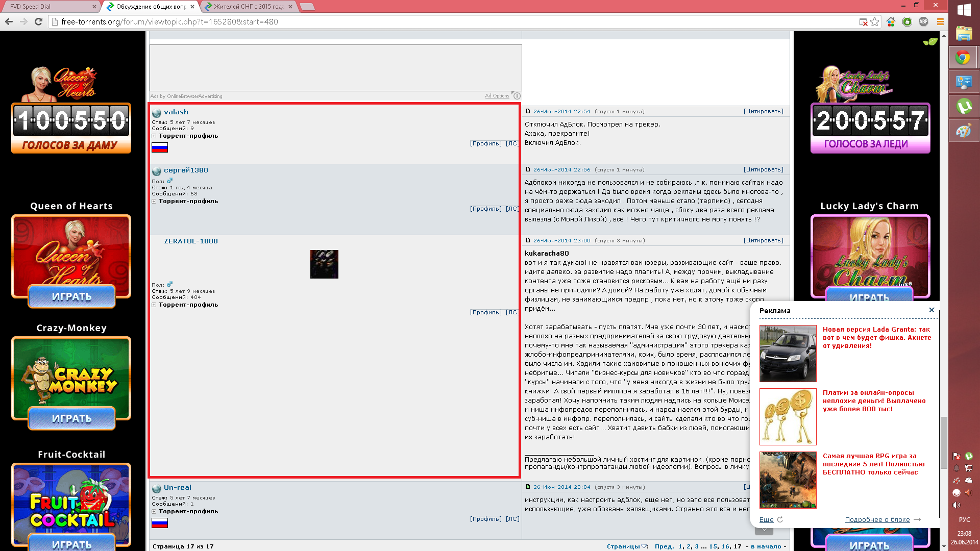The image size is (980, 551).
Task: Open the Платим за онлайн-опросы ad link
Action: click(x=874, y=401)
